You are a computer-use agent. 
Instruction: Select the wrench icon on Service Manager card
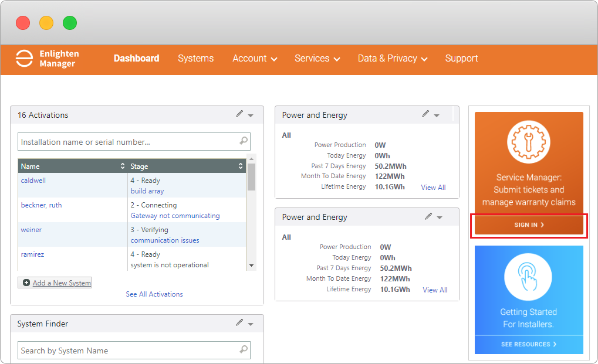[528, 141]
